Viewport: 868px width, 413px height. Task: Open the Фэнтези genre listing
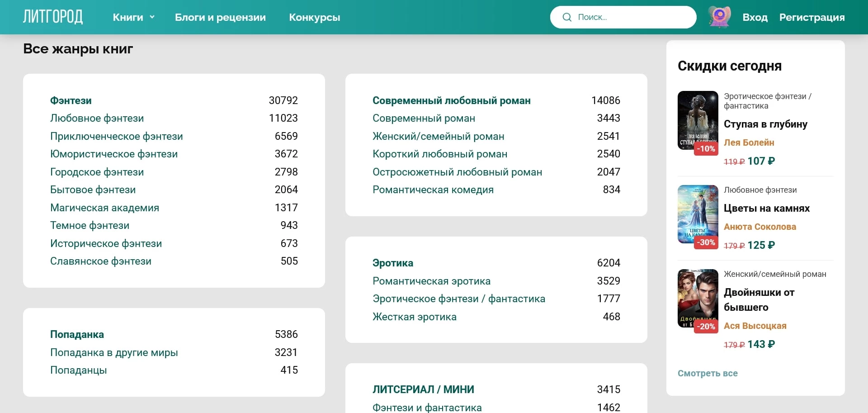[71, 100]
